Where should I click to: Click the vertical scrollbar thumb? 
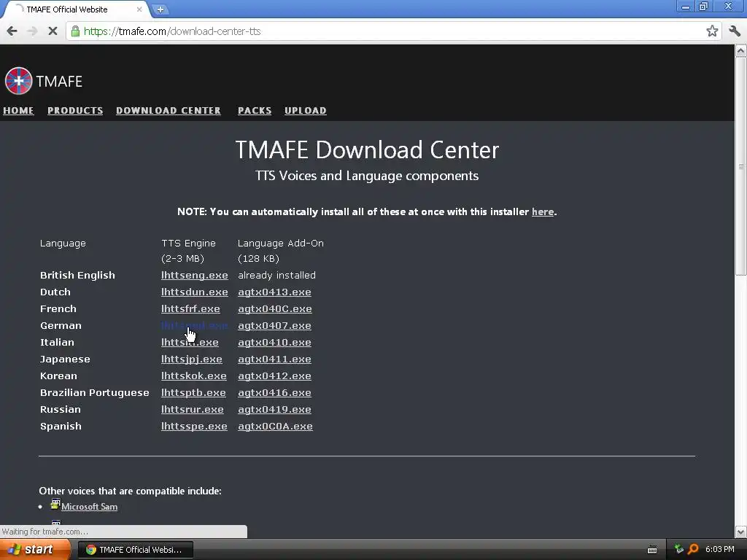(x=741, y=166)
